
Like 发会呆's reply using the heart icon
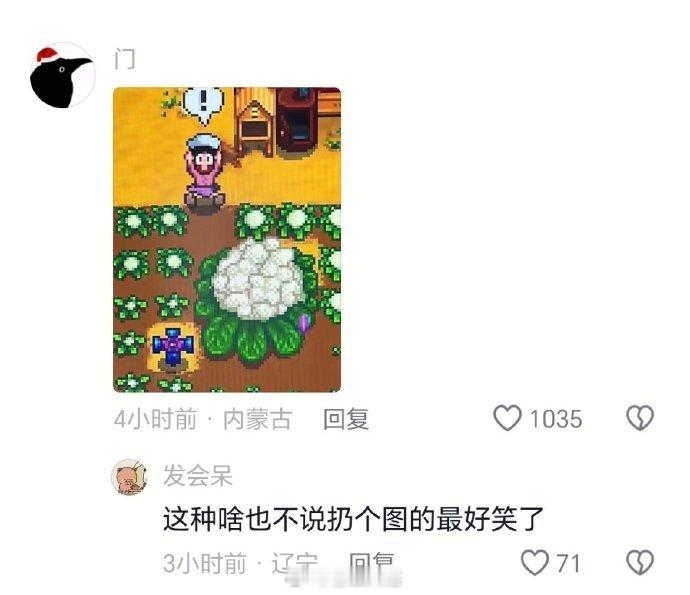(x=535, y=562)
